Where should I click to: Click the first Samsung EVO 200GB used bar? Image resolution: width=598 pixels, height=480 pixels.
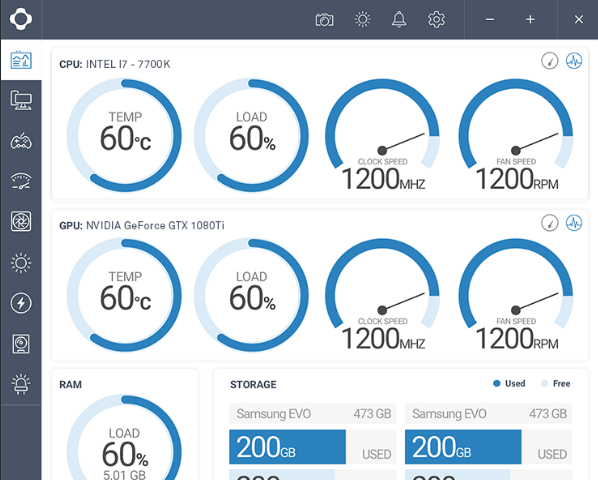(x=287, y=447)
